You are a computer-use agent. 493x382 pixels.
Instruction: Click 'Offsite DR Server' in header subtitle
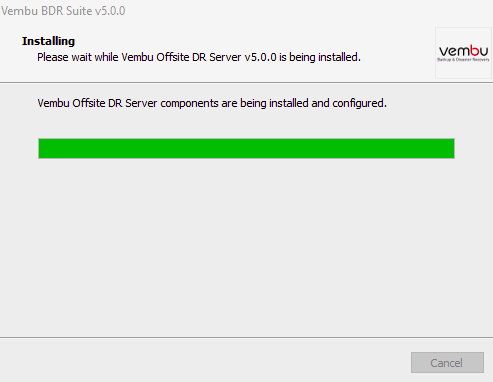[199, 57]
